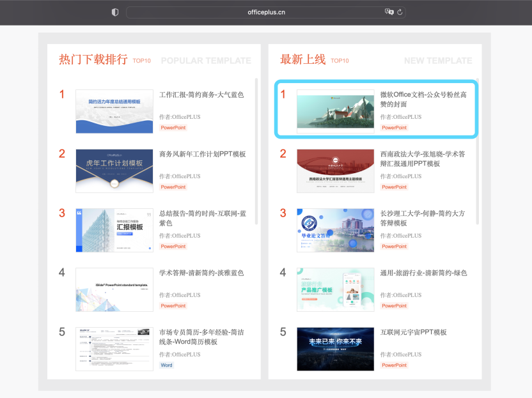The height and width of the screenshot is (398, 532).
Task: Click 作者:OfficePLUS under 工作汇报-简约商务
Action: click(180, 117)
